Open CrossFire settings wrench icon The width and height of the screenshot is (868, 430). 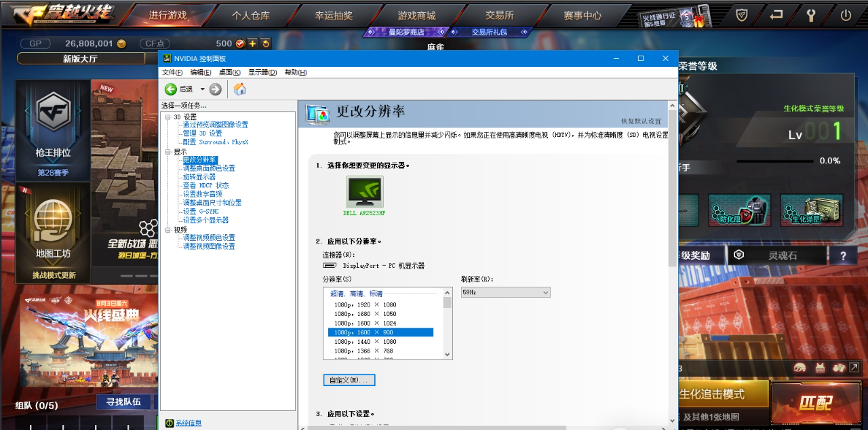tap(811, 15)
